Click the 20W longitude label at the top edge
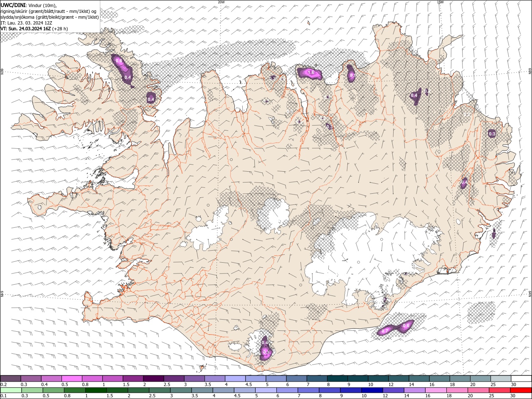This screenshot has width=532, height=399. 221,2
